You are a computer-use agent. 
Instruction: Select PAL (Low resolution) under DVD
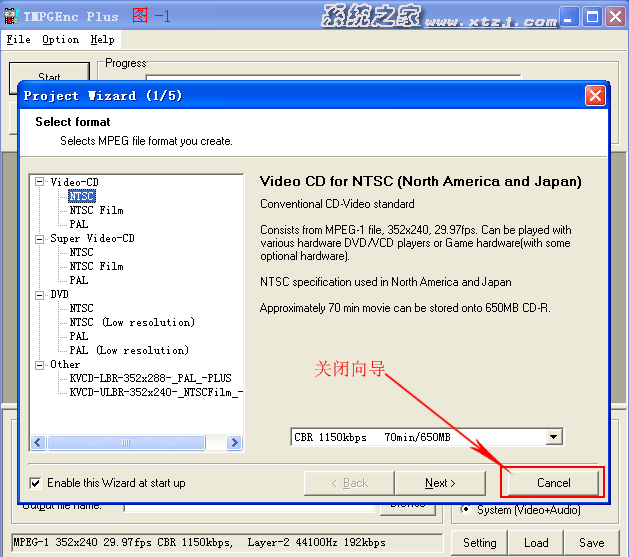pyautogui.click(x=128, y=351)
